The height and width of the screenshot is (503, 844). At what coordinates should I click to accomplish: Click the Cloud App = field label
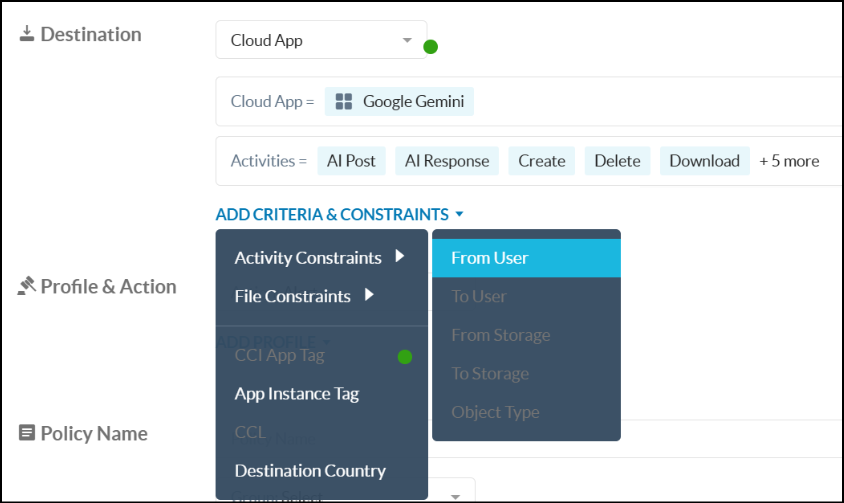point(272,101)
